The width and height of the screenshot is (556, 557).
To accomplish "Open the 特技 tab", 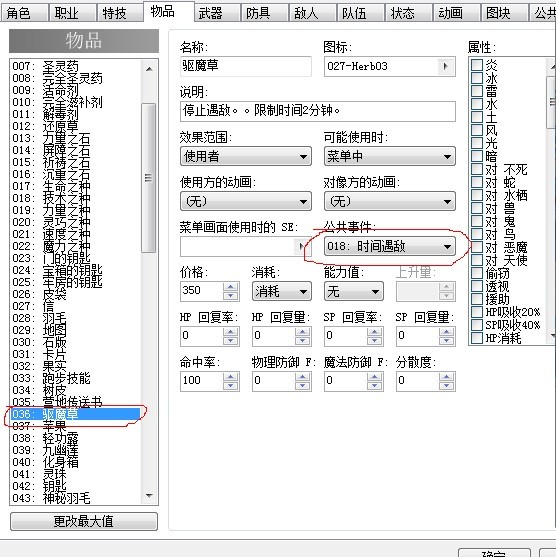I will pyautogui.click(x=120, y=13).
